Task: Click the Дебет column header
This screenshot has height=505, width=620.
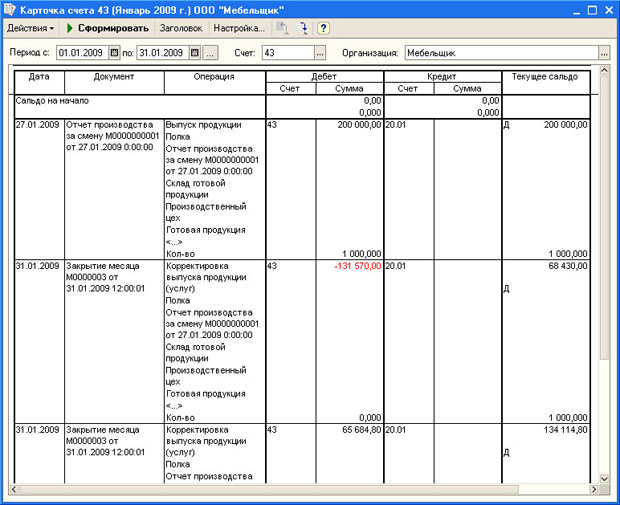Action: point(324,77)
